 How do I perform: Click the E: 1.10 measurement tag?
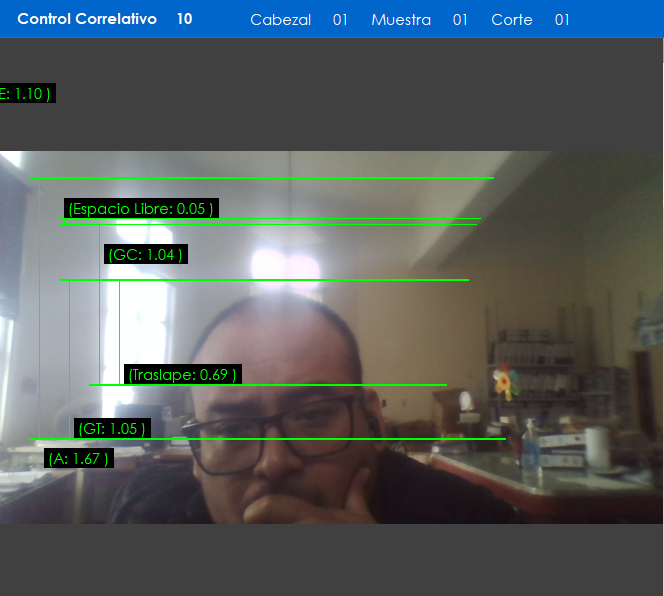click(26, 93)
